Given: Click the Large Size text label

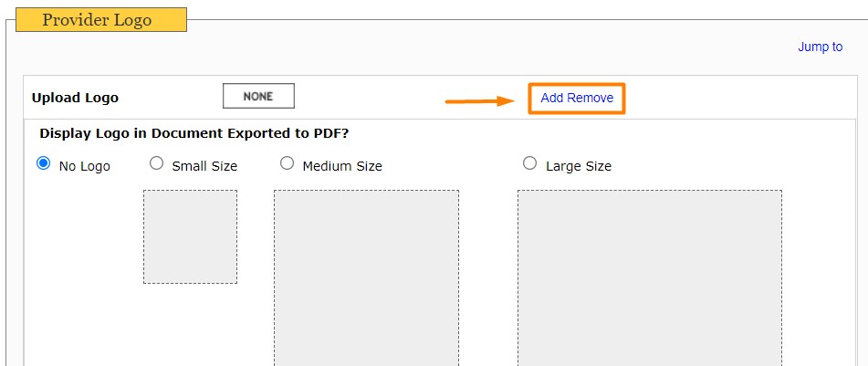Looking at the screenshot, I should pyautogui.click(x=579, y=166).
